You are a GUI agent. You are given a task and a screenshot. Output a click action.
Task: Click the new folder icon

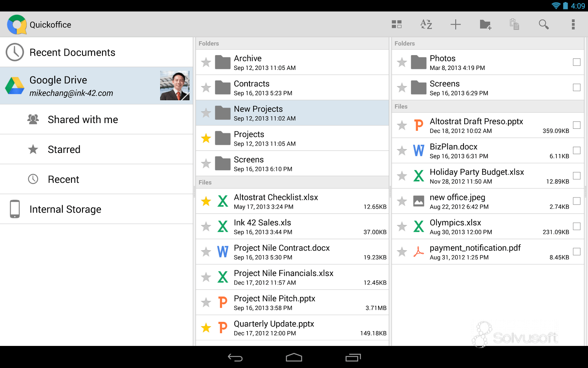click(485, 24)
